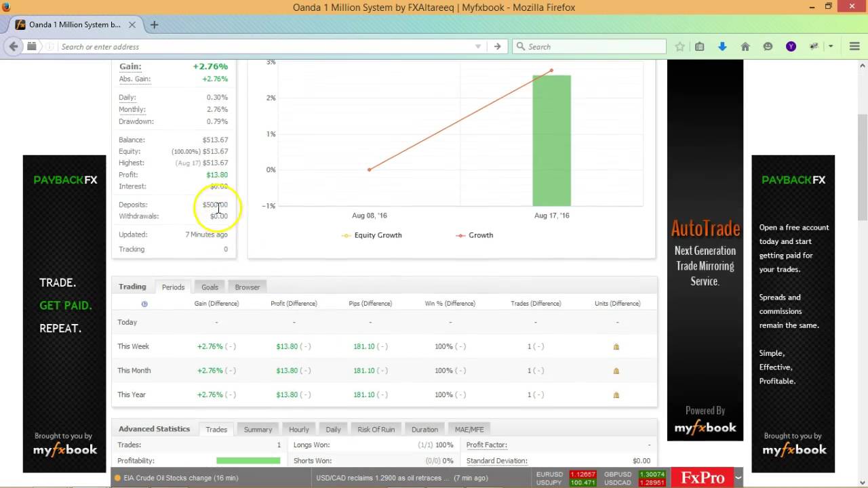Open a new tab with plus button
The image size is (868, 488).
click(154, 24)
